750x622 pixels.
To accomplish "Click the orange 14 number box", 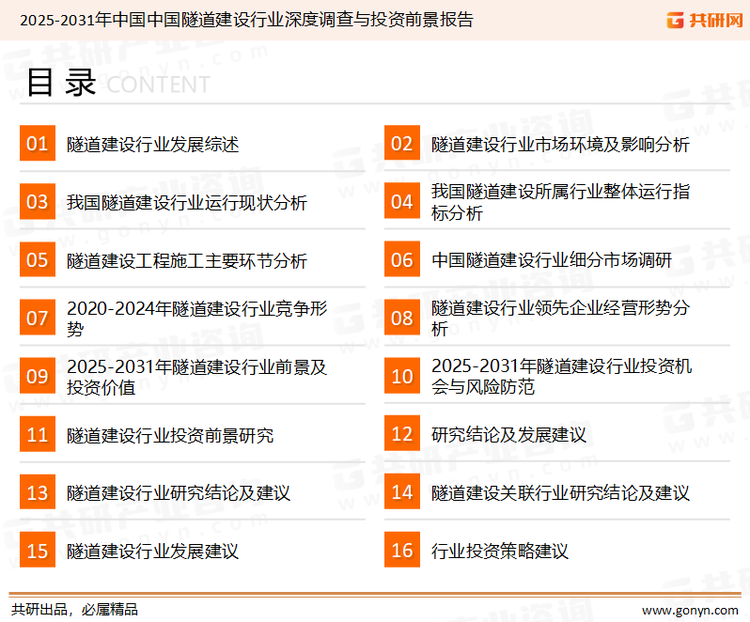I will click(x=402, y=492).
